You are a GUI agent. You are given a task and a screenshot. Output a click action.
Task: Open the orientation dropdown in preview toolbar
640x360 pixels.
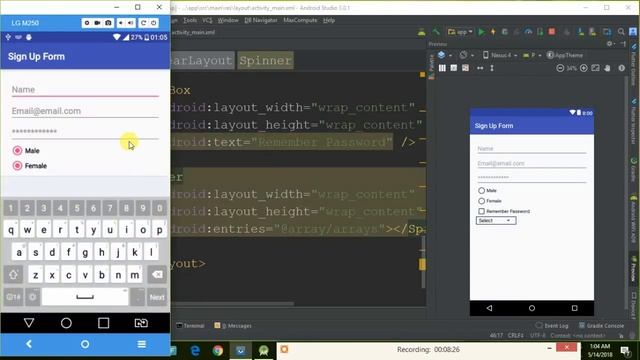467,55
